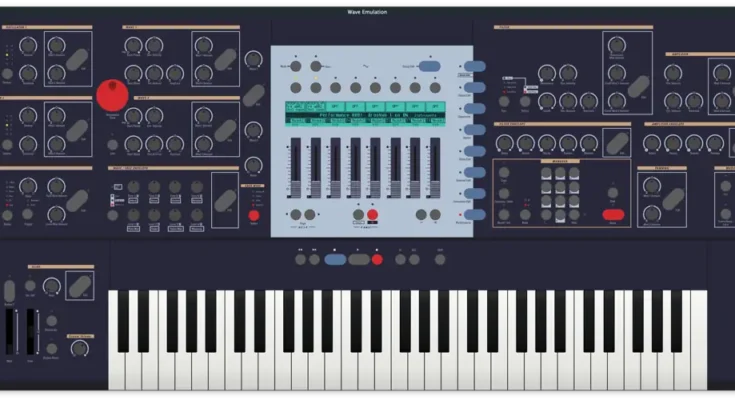Toggle the topmost blue mode button beside display
735x400 pixels.
pos(475,67)
